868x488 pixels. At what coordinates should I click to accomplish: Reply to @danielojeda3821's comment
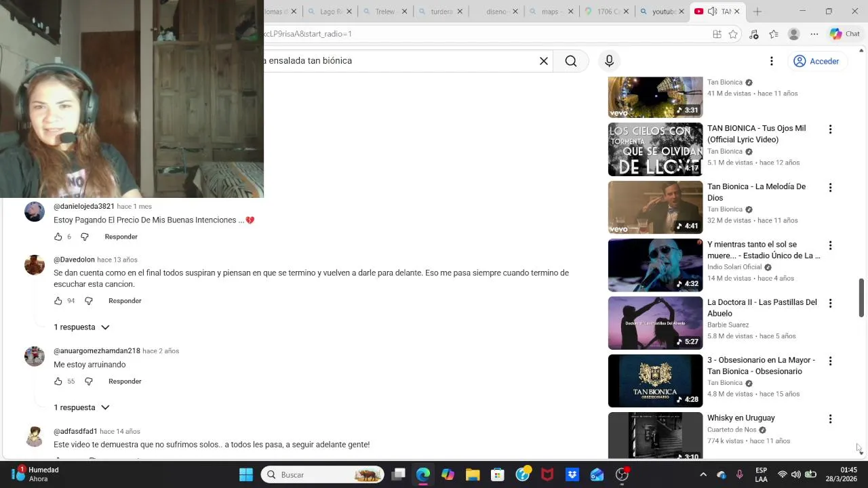pos(121,237)
